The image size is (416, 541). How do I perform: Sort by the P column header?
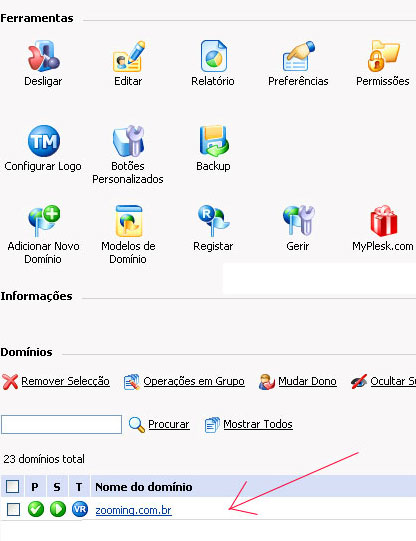[x=35, y=487]
